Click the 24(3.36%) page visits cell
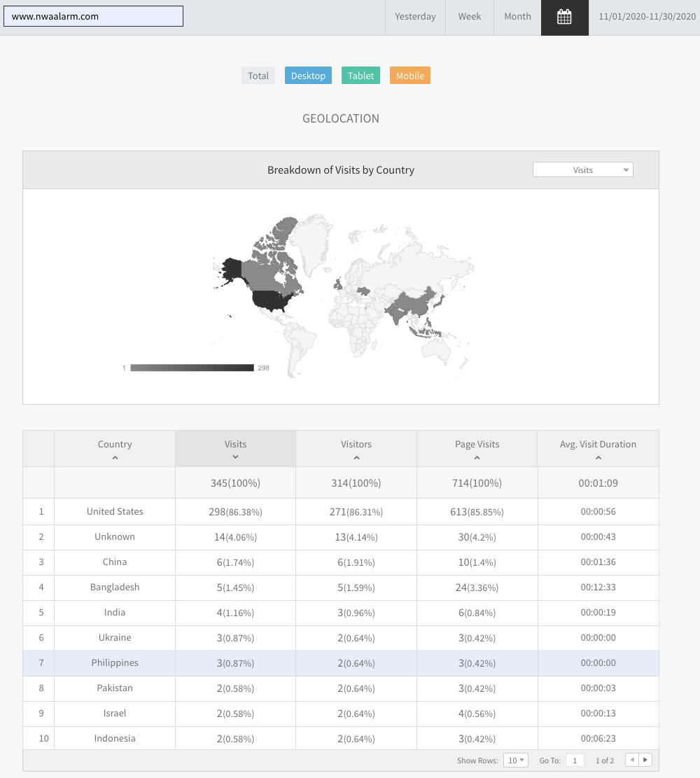 [x=477, y=588]
